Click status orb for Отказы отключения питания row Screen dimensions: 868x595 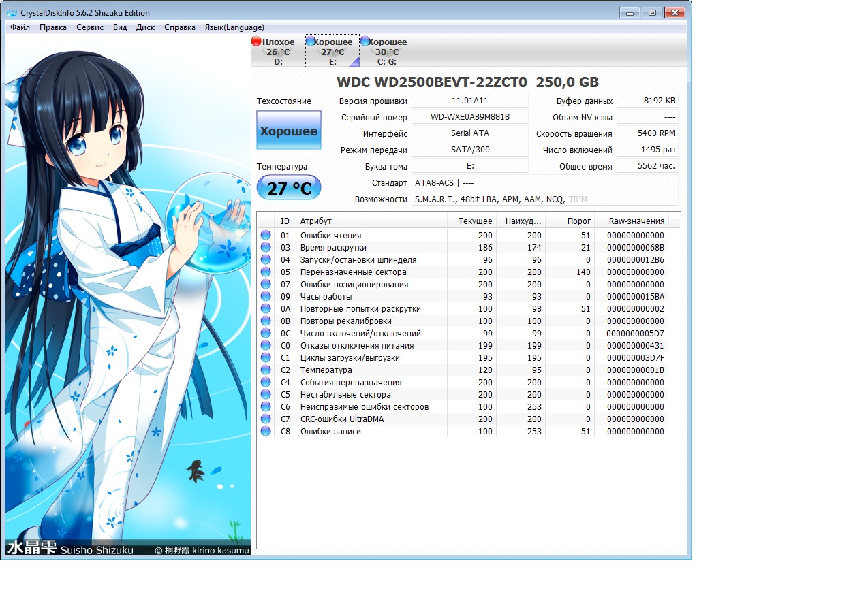(266, 346)
